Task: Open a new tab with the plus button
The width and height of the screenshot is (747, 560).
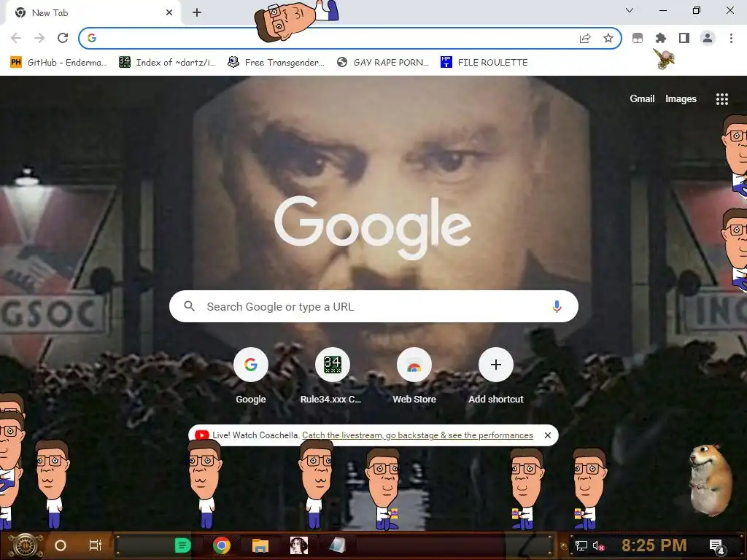Action: 197,12
